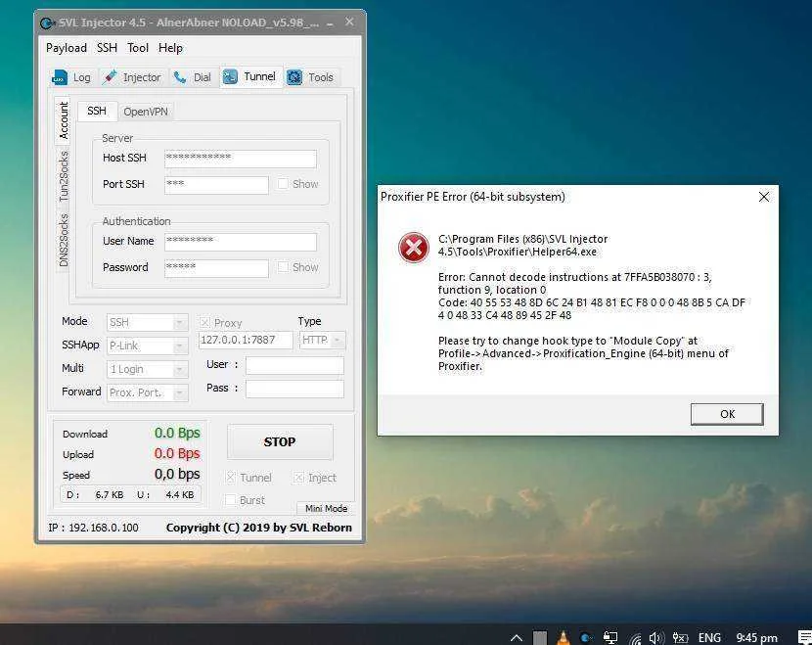Click the Helper64.exe path text
Image resolution: width=812 pixels, height=645 pixels.
pyautogui.click(x=523, y=246)
